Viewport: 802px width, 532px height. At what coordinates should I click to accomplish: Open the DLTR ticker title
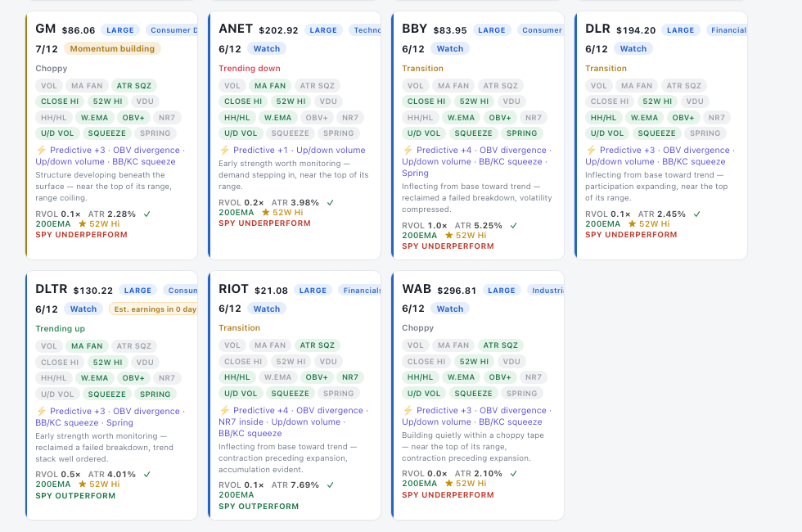[51, 289]
